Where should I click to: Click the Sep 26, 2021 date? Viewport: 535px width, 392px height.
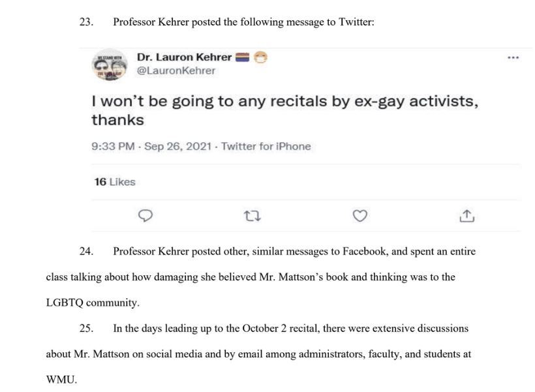(x=177, y=146)
